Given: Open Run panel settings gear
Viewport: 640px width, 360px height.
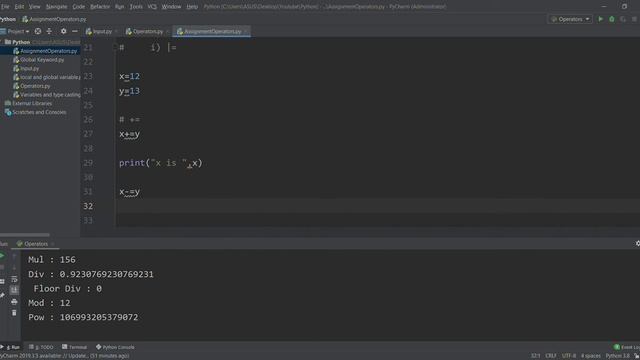Looking at the screenshot, I should (638, 244).
